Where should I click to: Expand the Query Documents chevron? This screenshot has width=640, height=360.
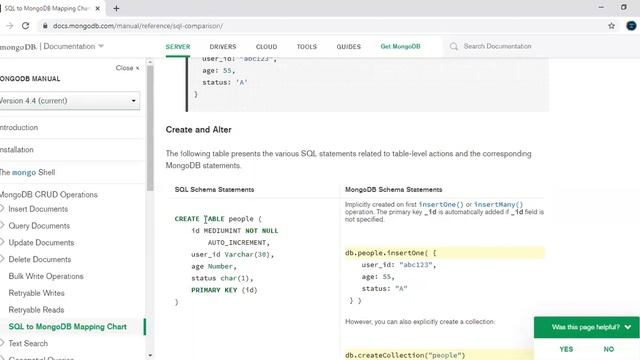tap(2, 225)
